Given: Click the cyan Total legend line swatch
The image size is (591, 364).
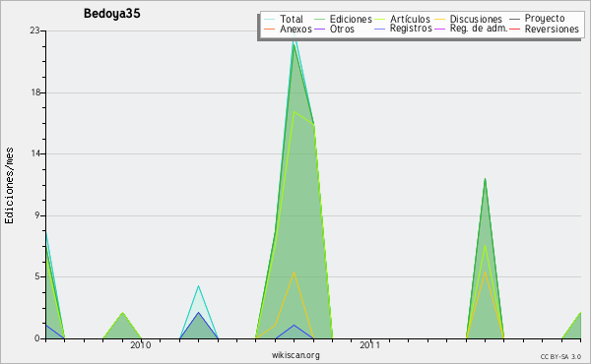Looking at the screenshot, I should (270, 20).
